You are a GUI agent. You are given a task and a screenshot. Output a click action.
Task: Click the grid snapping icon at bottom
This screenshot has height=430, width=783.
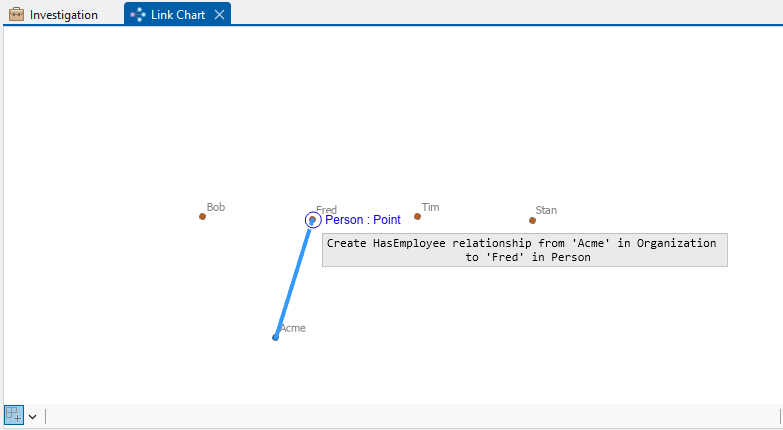pos(13,415)
